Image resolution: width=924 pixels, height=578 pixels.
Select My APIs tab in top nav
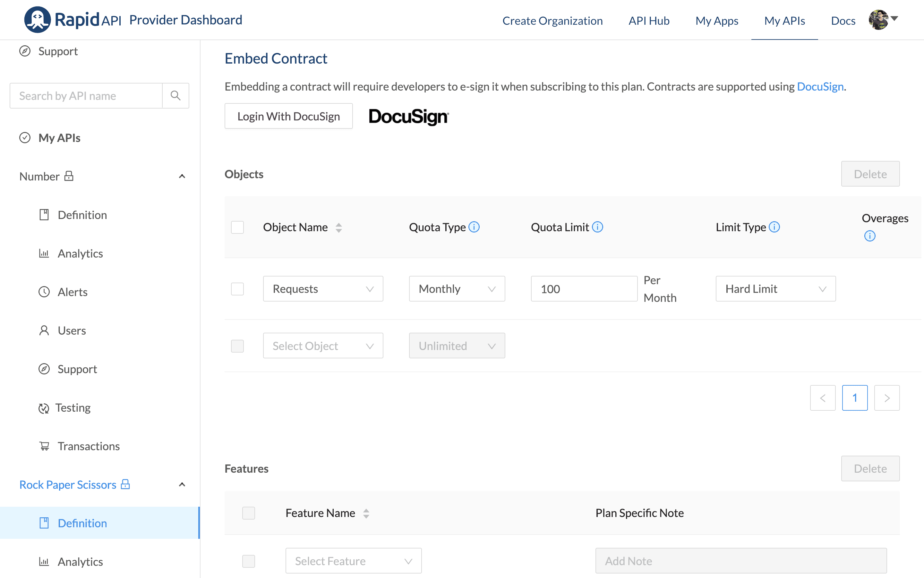pos(785,21)
